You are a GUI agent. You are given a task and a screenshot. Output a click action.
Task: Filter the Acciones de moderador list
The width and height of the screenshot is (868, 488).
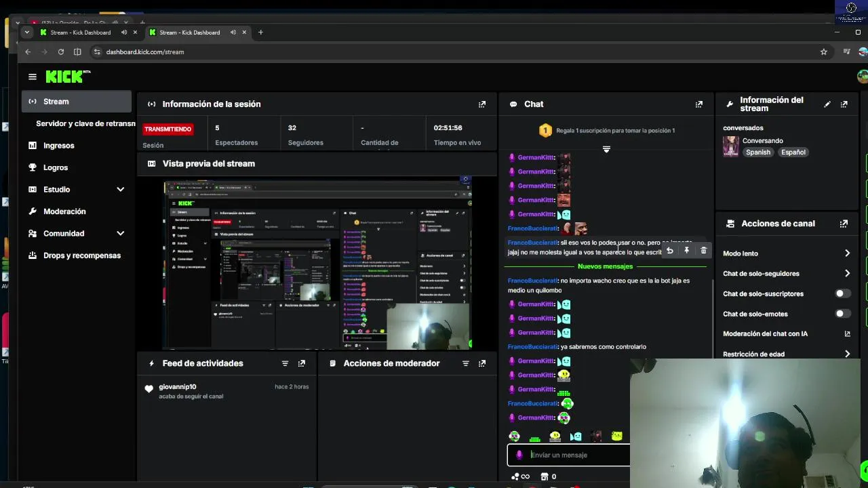point(465,363)
